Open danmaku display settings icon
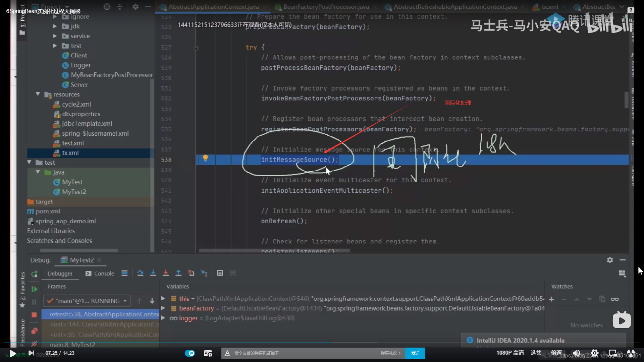 tap(208, 353)
